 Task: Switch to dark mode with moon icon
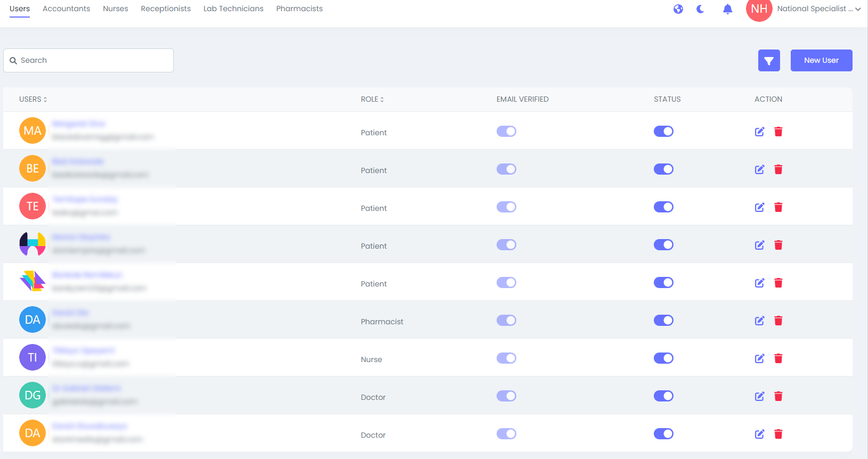point(701,9)
